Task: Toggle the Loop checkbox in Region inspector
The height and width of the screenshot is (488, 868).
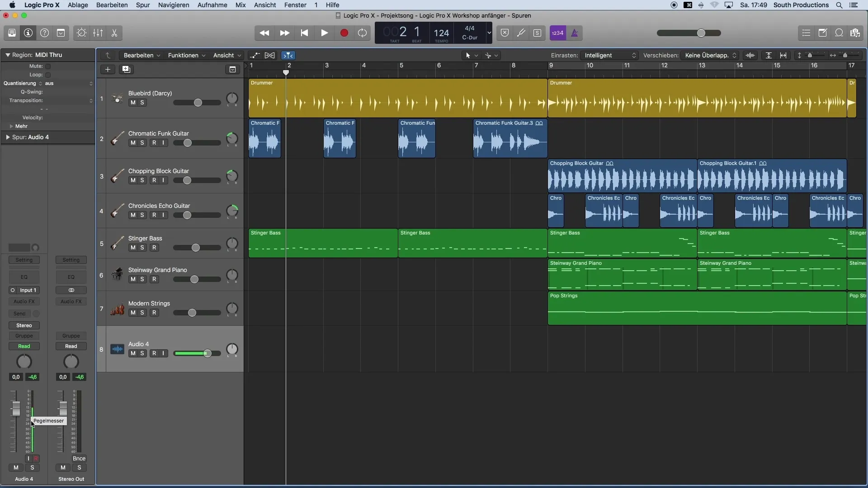Action: click(x=48, y=75)
